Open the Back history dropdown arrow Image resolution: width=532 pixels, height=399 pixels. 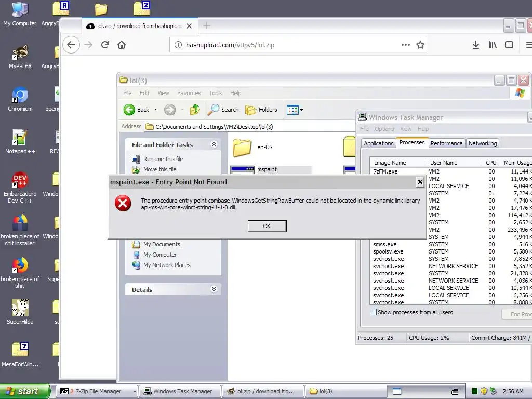(x=155, y=110)
